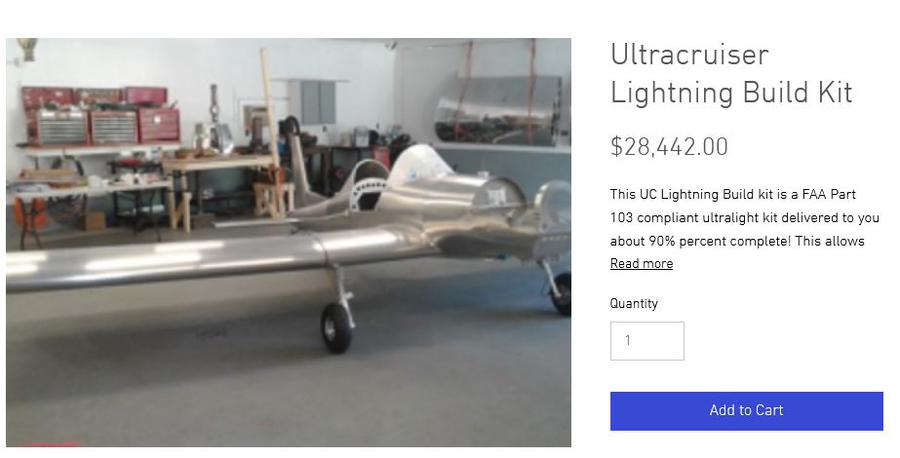Open the Ultracruiser product photo
This screenshot has height=458, width=900.
click(x=288, y=242)
